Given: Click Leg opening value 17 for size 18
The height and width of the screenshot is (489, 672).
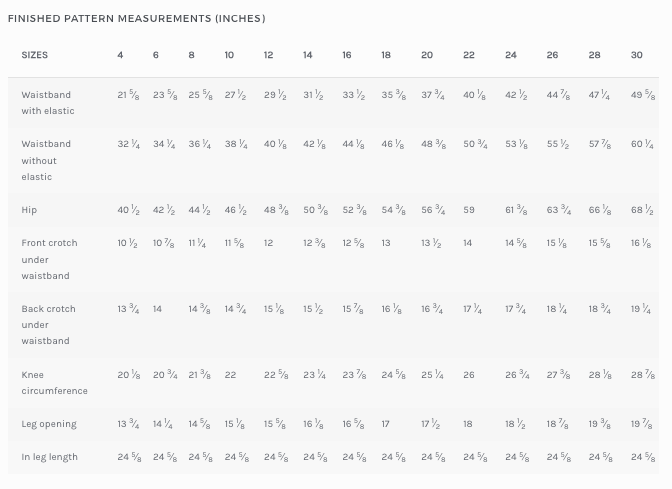Looking at the screenshot, I should [x=385, y=424].
